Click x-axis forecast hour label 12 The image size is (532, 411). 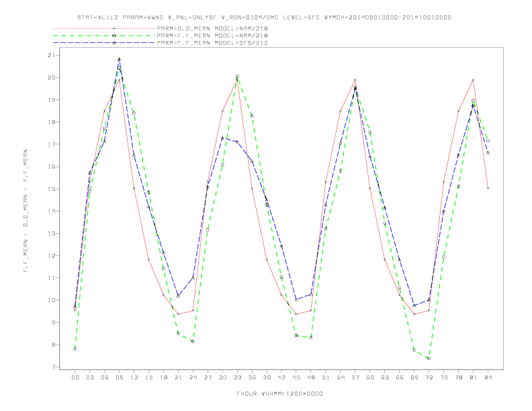[x=134, y=377]
